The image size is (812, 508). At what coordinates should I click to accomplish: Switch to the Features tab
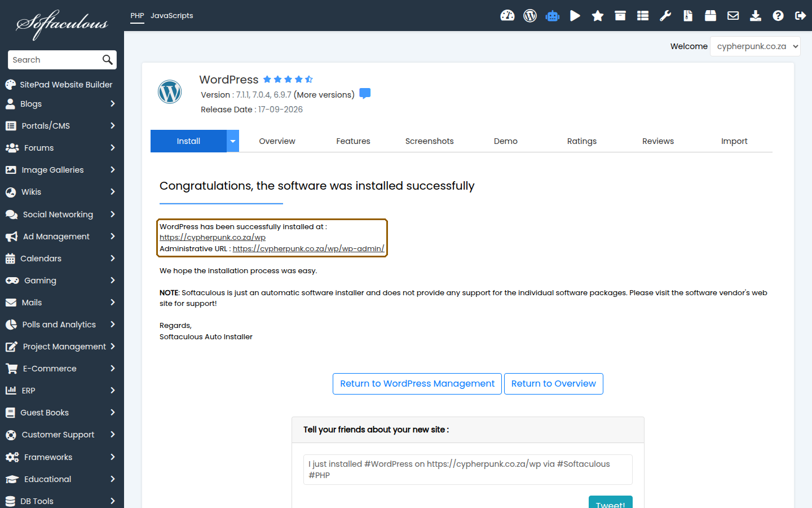click(x=353, y=141)
